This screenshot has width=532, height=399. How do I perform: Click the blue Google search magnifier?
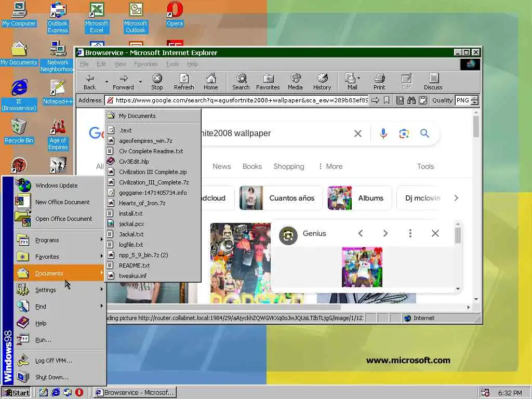click(424, 134)
